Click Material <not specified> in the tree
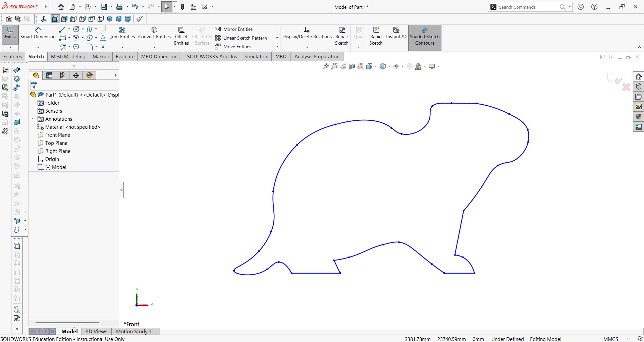 (69, 127)
